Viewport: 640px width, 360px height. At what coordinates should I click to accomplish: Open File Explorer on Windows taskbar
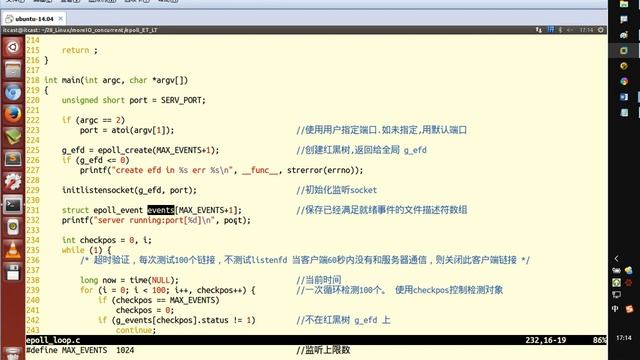pos(624,4)
